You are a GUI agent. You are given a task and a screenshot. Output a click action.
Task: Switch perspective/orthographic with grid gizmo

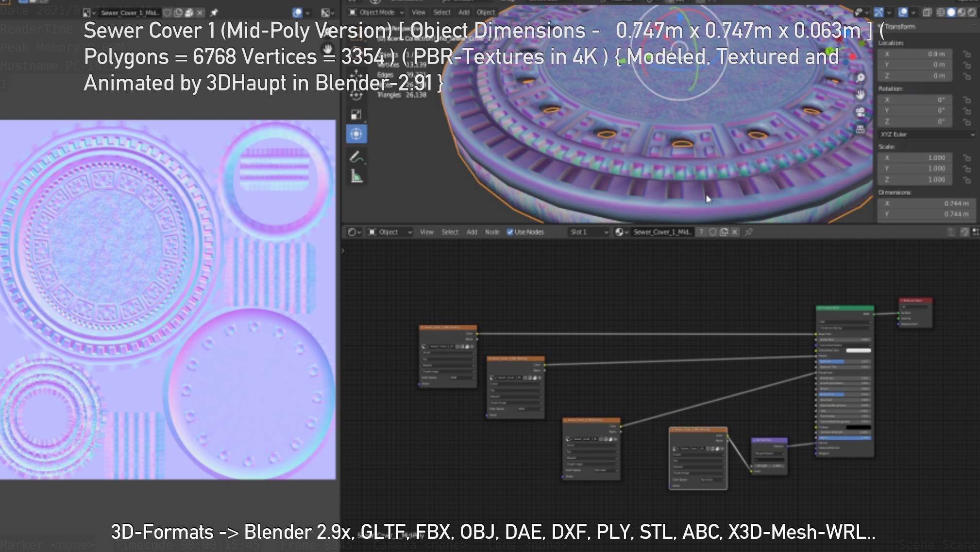(860, 129)
